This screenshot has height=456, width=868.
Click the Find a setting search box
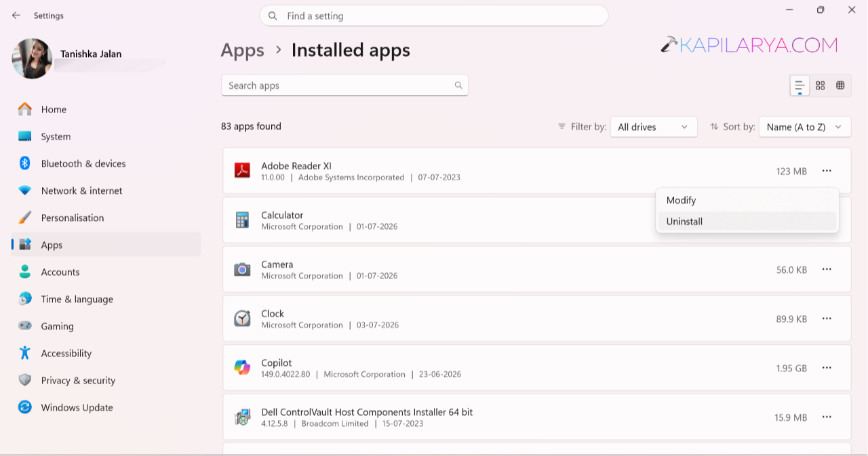pyautogui.click(x=434, y=16)
